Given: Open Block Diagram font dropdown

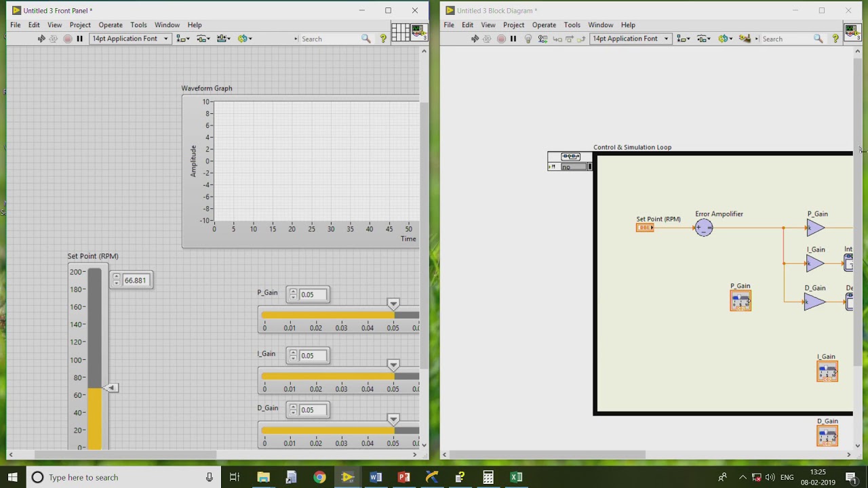Looking at the screenshot, I should (631, 39).
